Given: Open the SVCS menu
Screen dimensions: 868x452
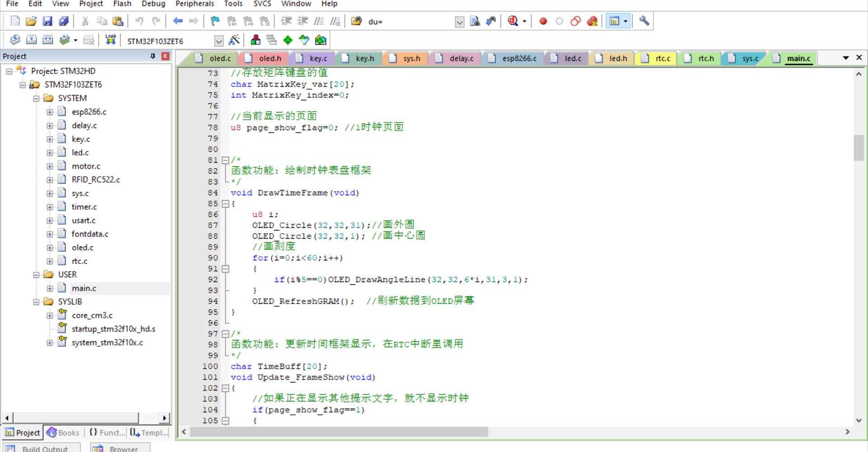Looking at the screenshot, I should tap(262, 4).
